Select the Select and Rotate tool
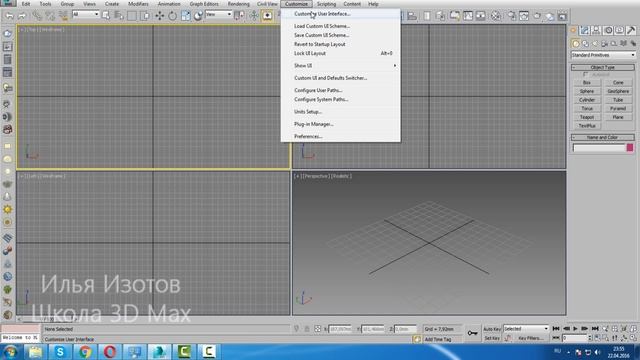This screenshot has height=360, width=640. [x=173, y=16]
